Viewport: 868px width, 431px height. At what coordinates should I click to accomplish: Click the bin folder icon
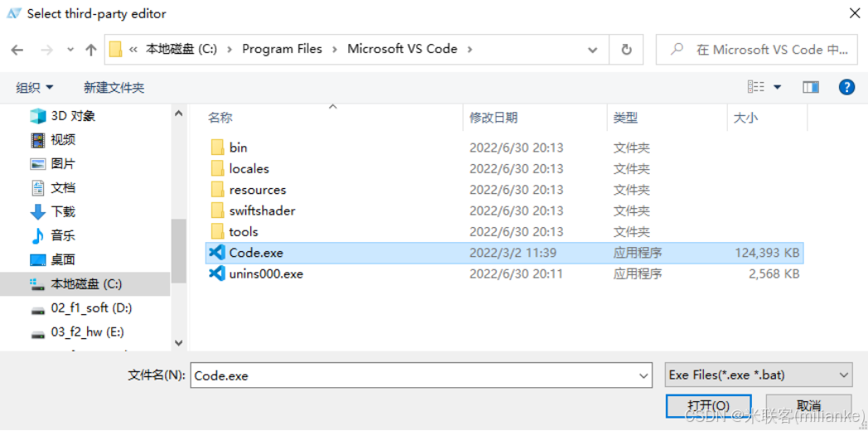click(217, 148)
